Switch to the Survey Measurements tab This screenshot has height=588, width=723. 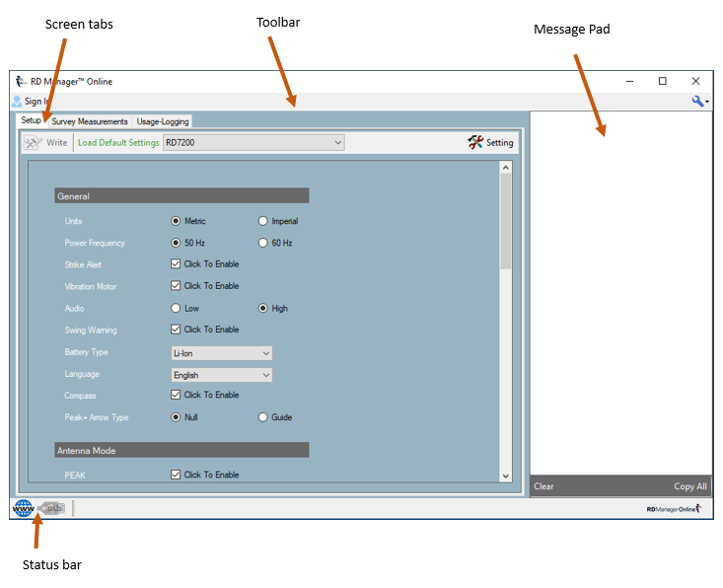tap(90, 121)
